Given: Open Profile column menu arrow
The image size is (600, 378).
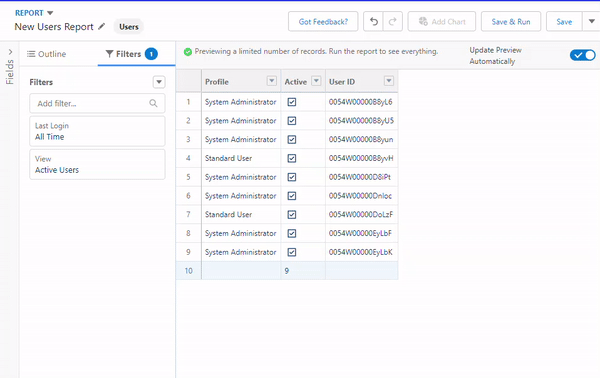Looking at the screenshot, I should point(272,81).
